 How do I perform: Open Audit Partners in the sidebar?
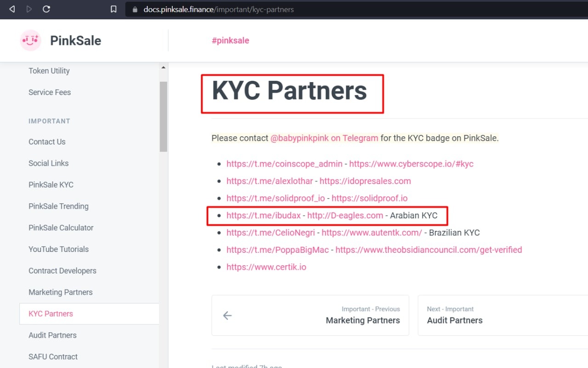tap(52, 335)
